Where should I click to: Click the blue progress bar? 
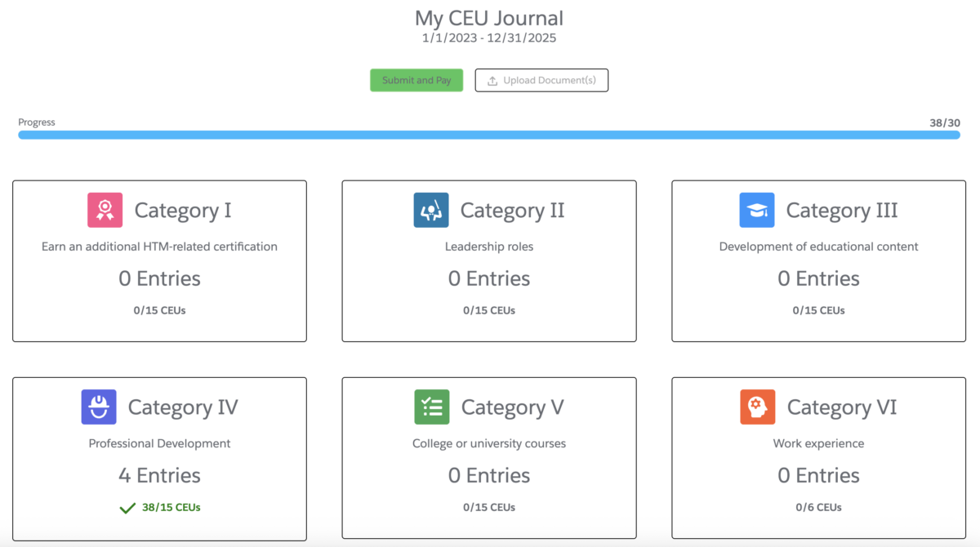click(490, 135)
